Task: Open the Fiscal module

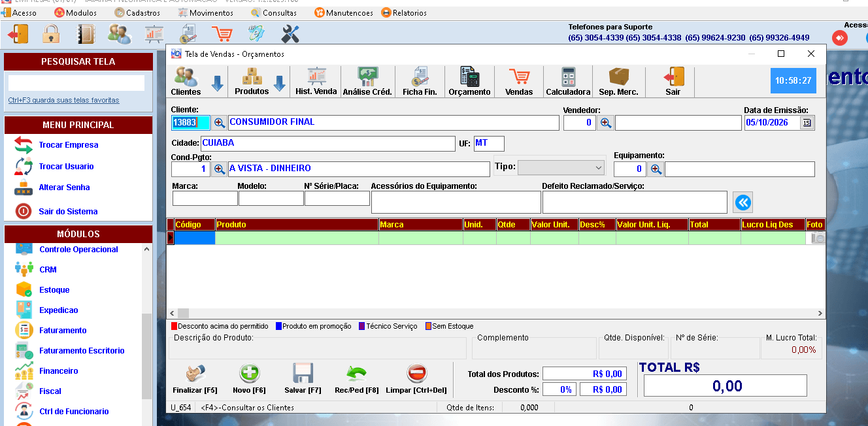Action: (50, 391)
